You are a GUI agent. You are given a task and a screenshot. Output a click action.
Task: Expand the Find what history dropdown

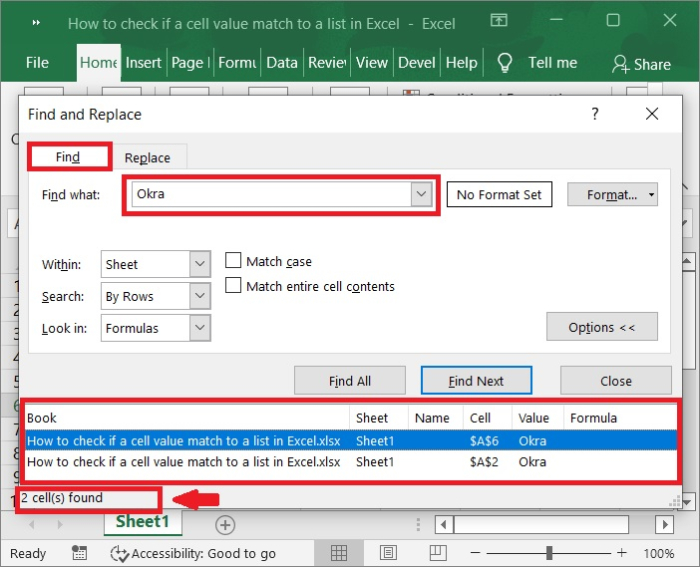pyautogui.click(x=421, y=194)
